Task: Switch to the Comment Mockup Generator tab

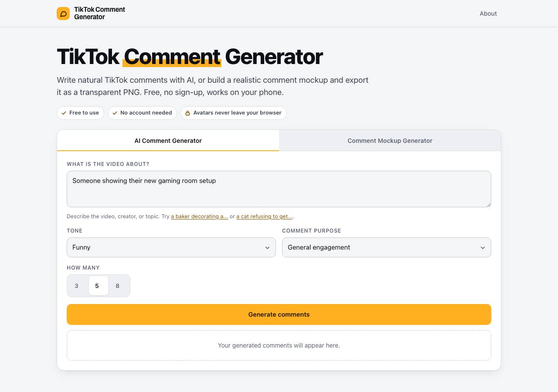Action: (x=390, y=141)
